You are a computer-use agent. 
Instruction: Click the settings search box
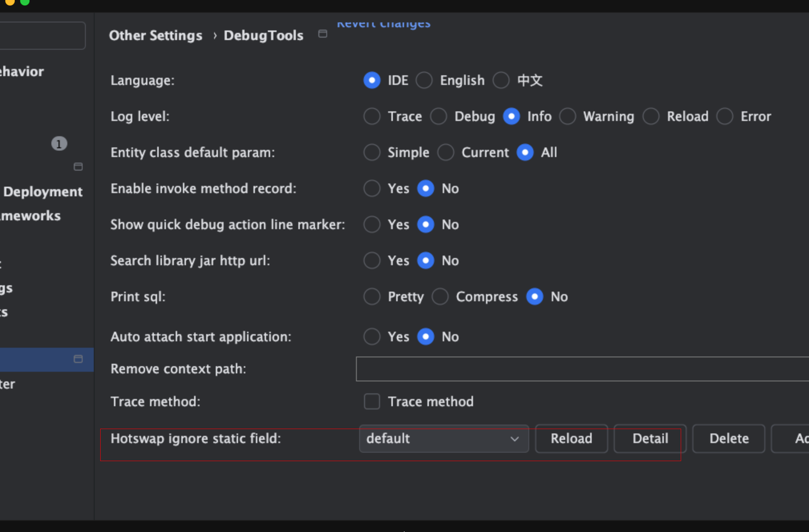point(42,36)
